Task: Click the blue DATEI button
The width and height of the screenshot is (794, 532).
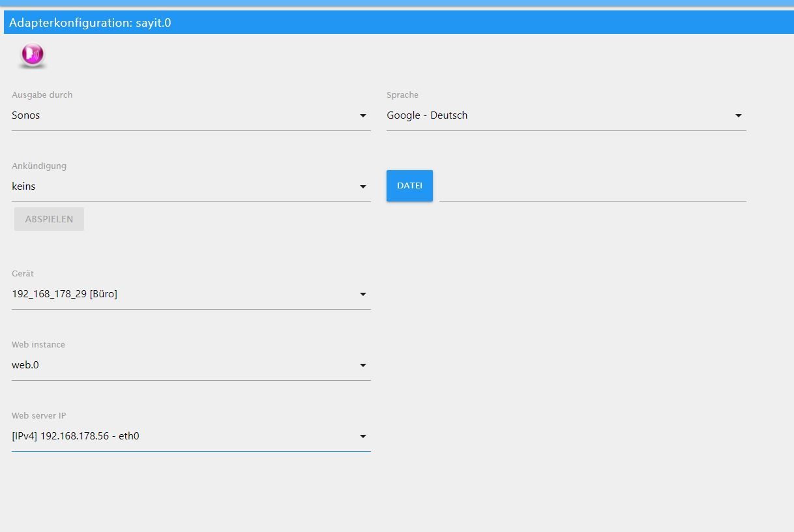Action: (409, 186)
